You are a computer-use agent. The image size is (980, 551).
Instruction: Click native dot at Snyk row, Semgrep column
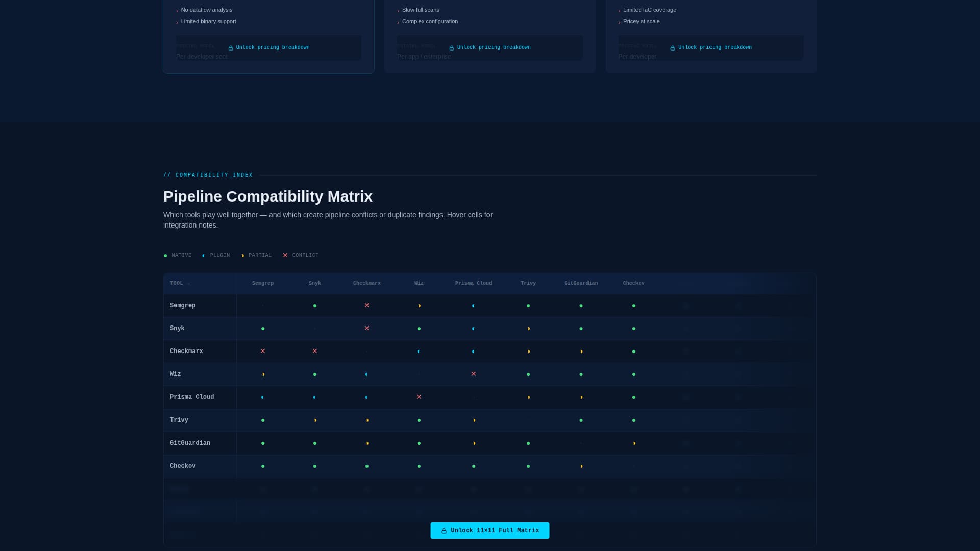pyautogui.click(x=263, y=329)
